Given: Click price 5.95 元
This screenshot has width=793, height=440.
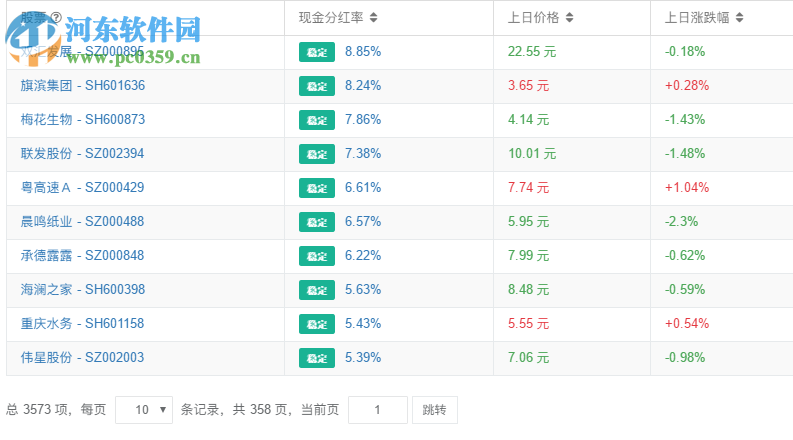Looking at the screenshot, I should [x=528, y=222].
